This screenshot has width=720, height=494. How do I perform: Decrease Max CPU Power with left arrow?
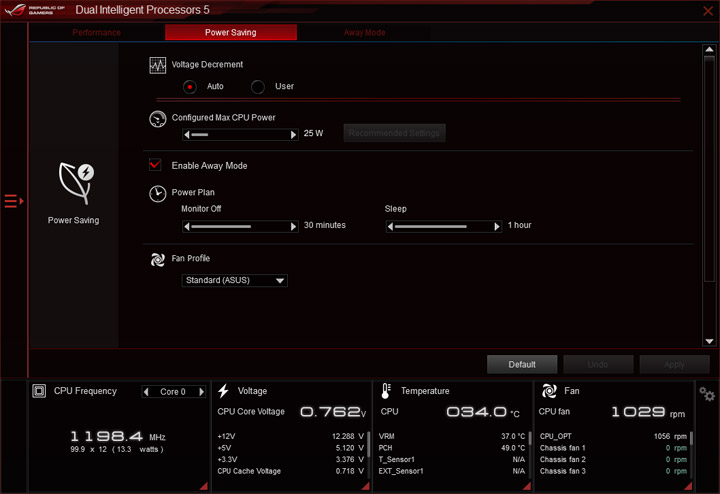coord(186,135)
